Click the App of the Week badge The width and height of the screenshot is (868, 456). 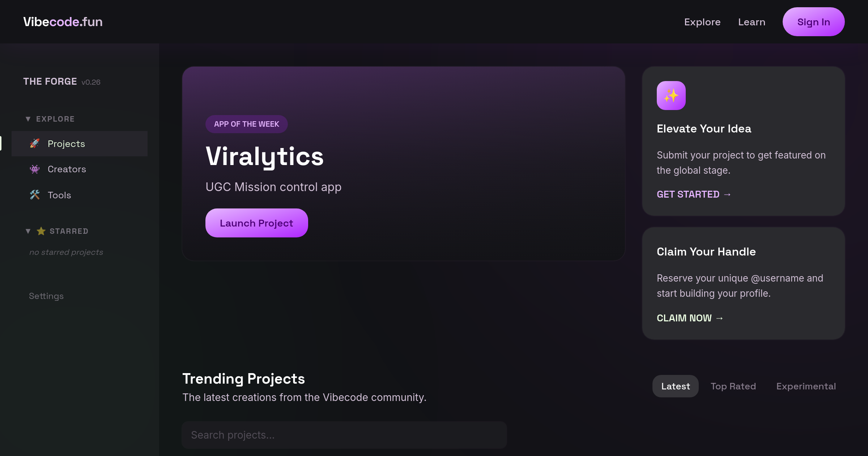[x=246, y=124]
